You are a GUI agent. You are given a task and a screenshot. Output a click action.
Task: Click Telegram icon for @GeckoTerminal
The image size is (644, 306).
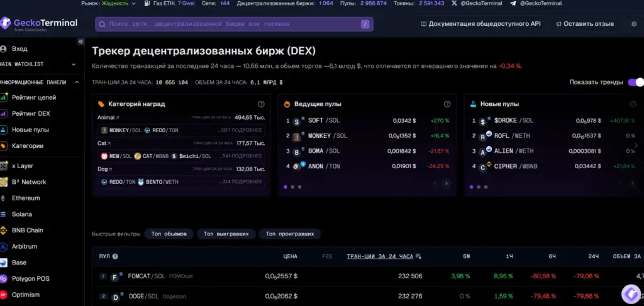tap(513, 3)
